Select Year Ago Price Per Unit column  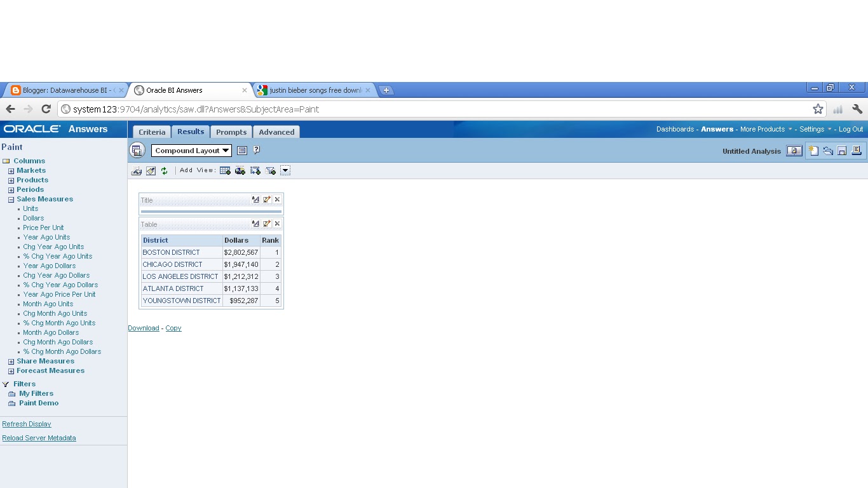[x=59, y=294]
